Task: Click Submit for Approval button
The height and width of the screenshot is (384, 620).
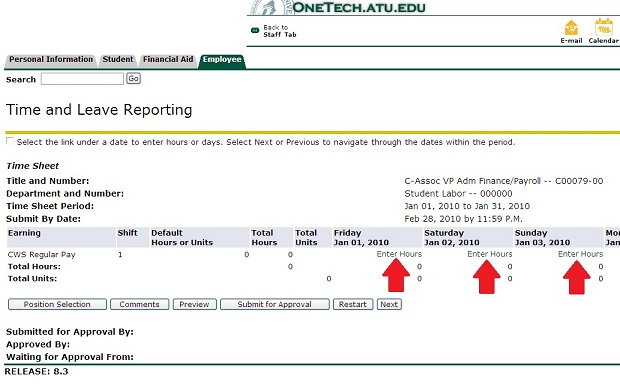Action: [x=274, y=304]
